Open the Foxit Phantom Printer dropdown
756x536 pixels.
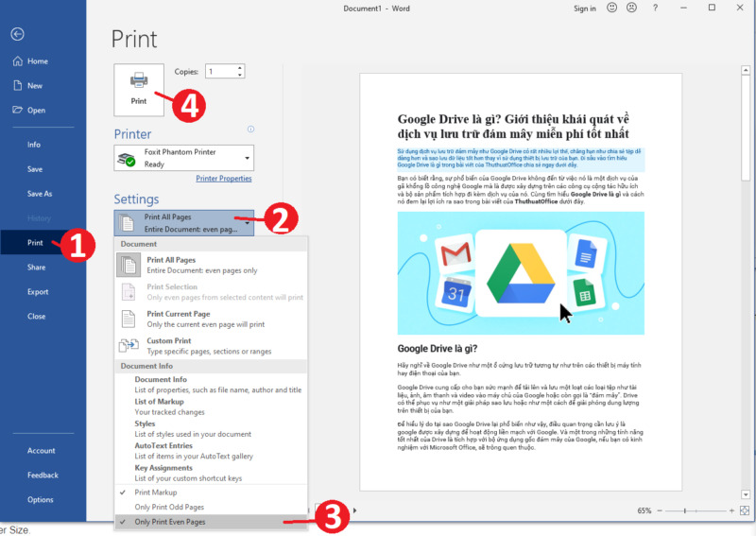[x=183, y=158]
